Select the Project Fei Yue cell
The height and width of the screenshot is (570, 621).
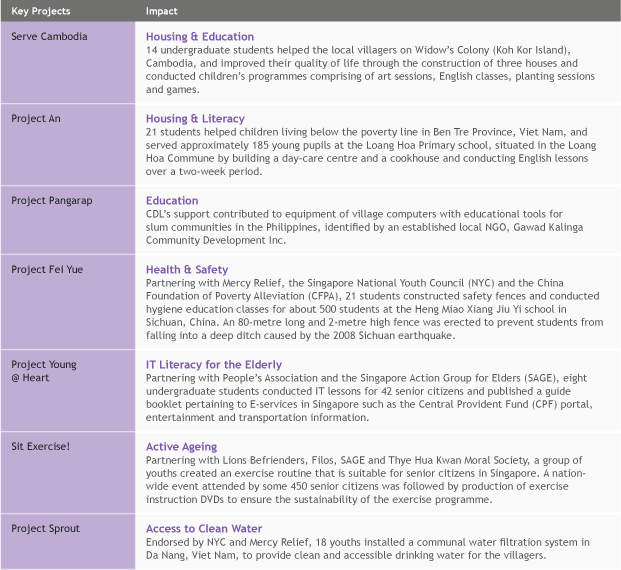click(x=46, y=270)
